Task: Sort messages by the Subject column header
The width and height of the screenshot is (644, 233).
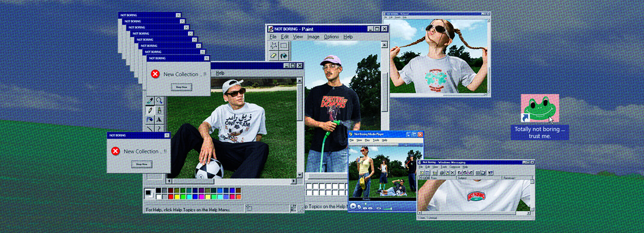Action: point(461,178)
